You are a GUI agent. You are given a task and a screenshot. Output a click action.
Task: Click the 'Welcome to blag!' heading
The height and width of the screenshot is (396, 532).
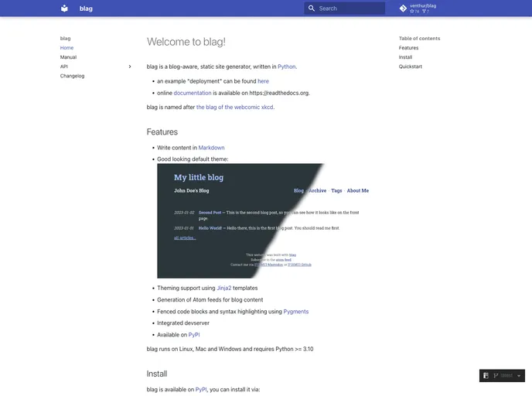click(x=186, y=42)
